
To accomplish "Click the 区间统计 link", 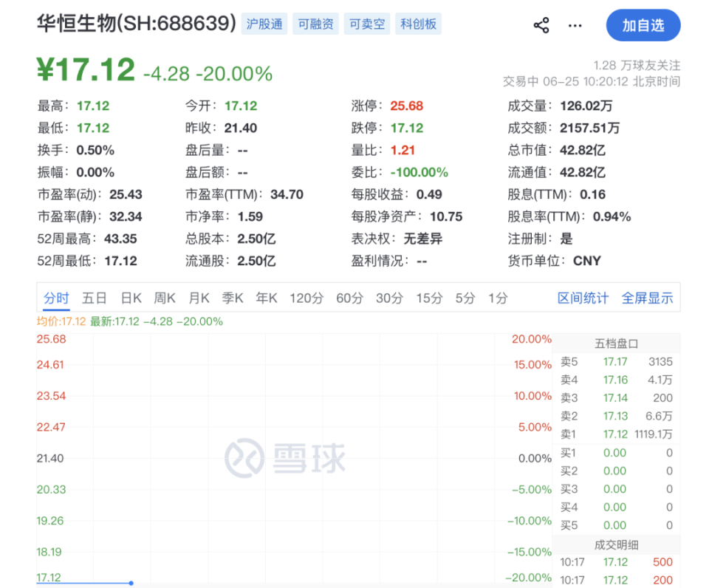I will click(583, 298).
